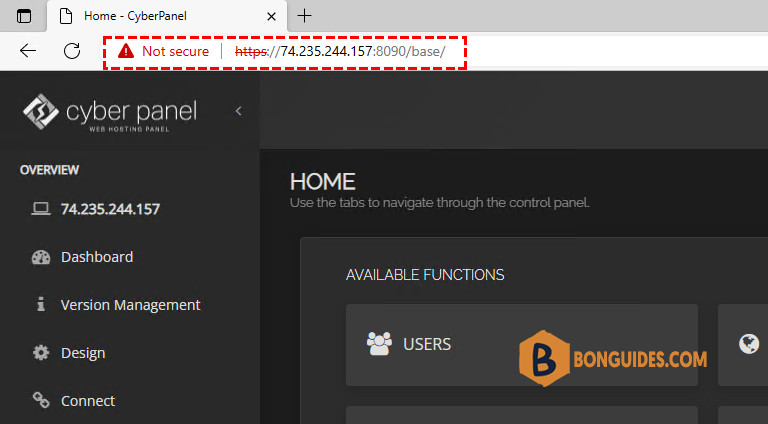Click the browser back arrow
Viewport: 768px width, 424px height.
[x=28, y=50]
